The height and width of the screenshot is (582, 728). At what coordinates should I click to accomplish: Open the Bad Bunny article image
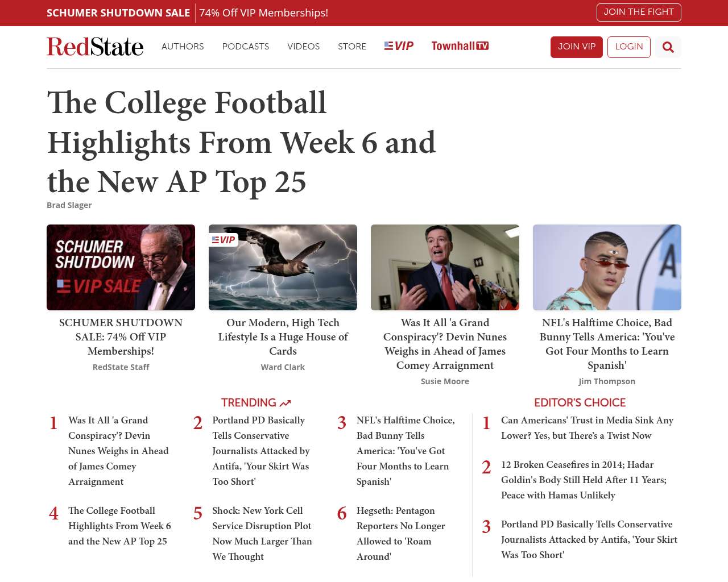[607, 267]
